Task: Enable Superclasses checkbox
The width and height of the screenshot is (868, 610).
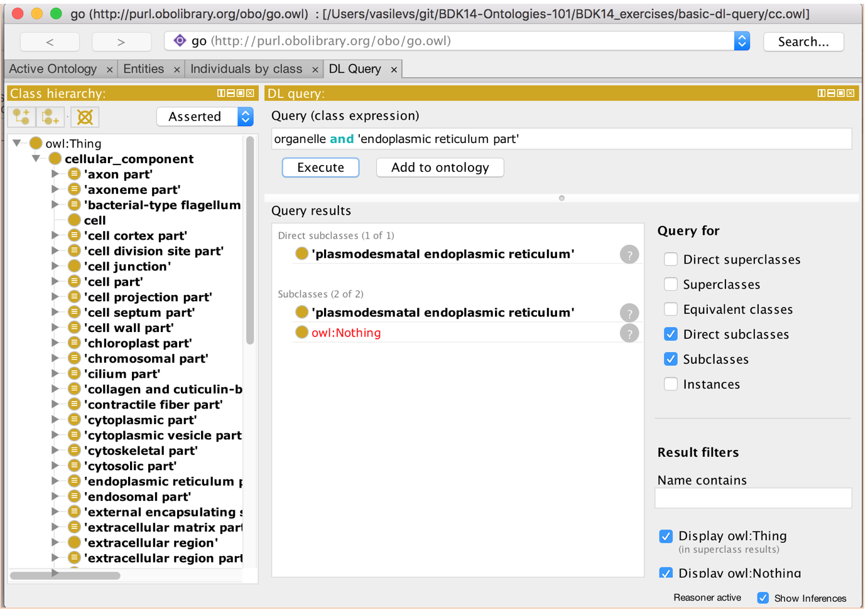Action: 671,284
